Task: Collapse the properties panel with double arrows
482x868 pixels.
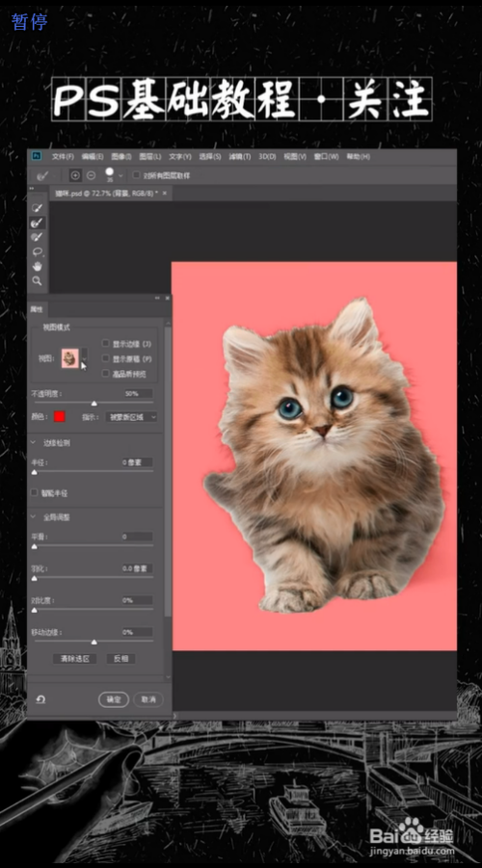Action: coord(157,298)
